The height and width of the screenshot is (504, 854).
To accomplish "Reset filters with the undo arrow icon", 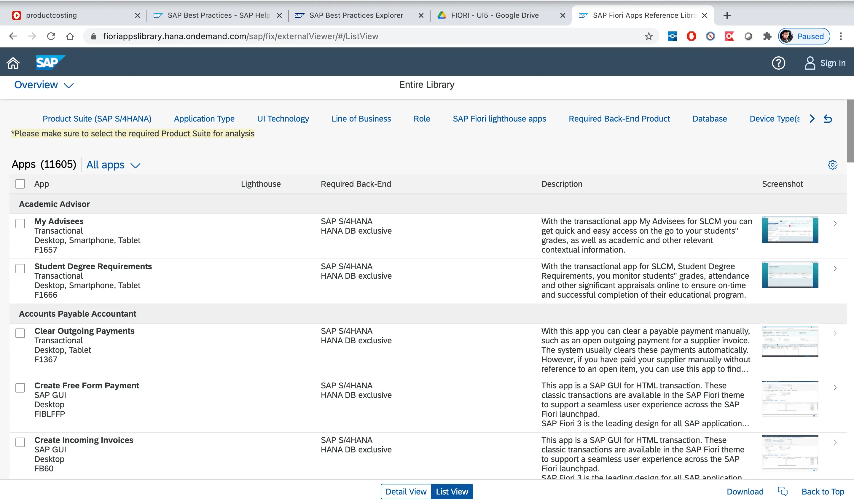I will point(828,119).
